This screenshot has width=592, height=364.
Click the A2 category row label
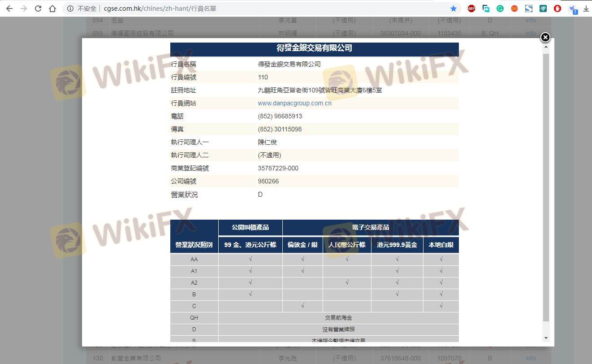tap(194, 283)
